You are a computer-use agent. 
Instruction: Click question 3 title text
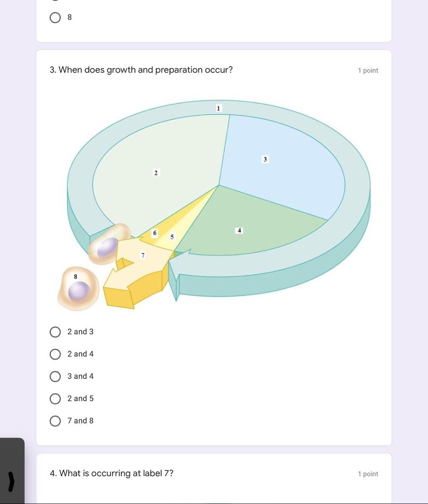point(141,70)
